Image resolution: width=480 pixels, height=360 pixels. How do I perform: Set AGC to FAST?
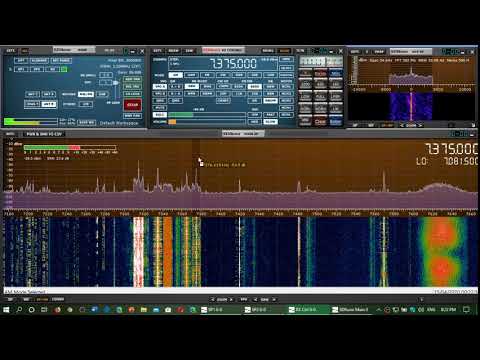click(x=270, y=115)
